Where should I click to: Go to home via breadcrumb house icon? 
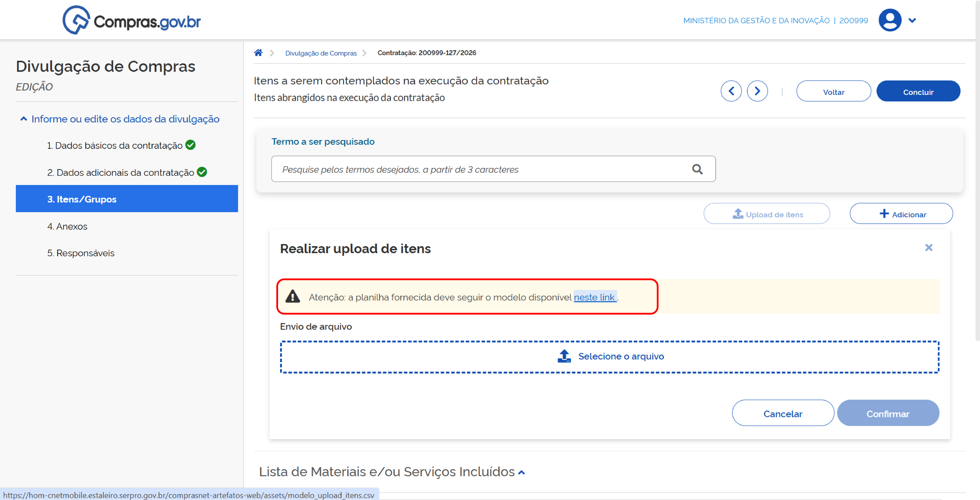click(x=258, y=53)
